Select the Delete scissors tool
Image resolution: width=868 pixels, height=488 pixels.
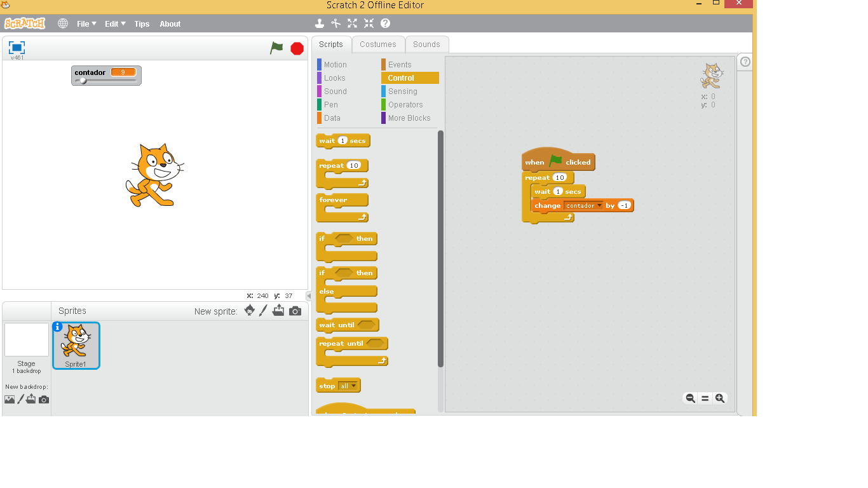[x=336, y=24]
